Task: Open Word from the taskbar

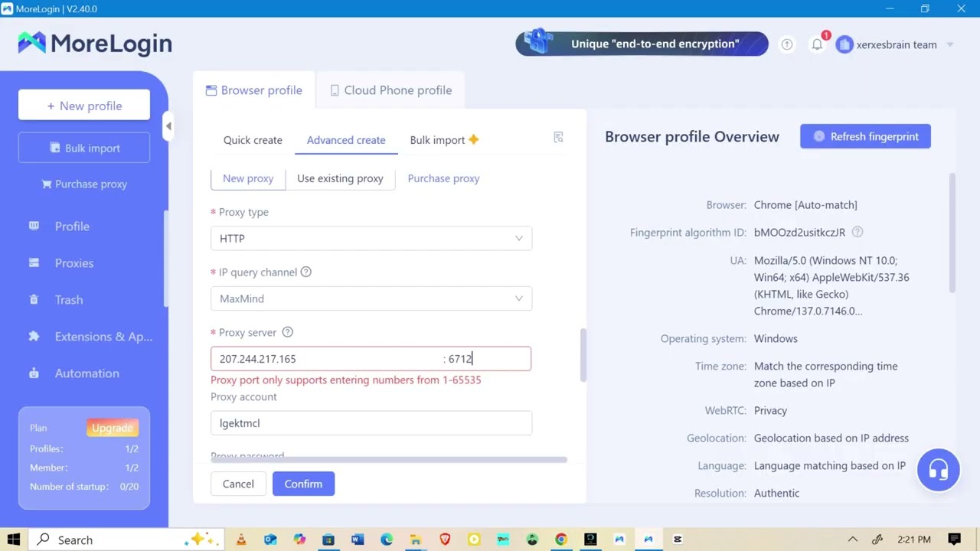Action: click(358, 540)
